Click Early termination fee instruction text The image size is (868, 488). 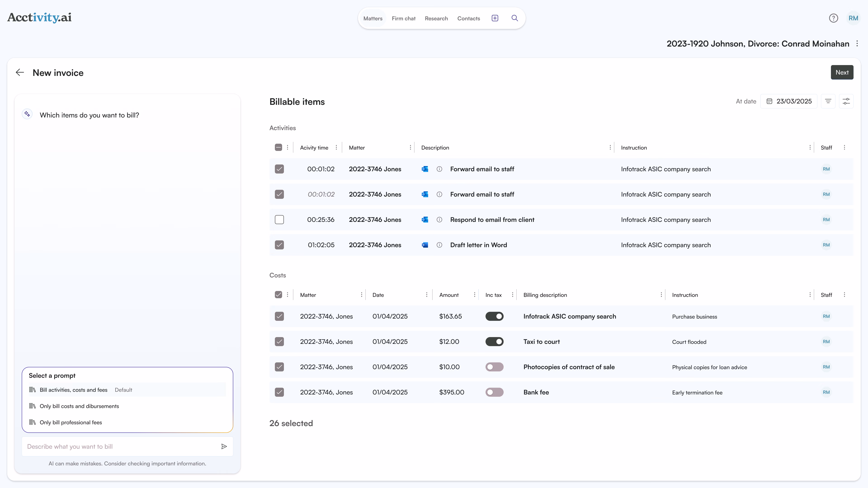click(697, 392)
